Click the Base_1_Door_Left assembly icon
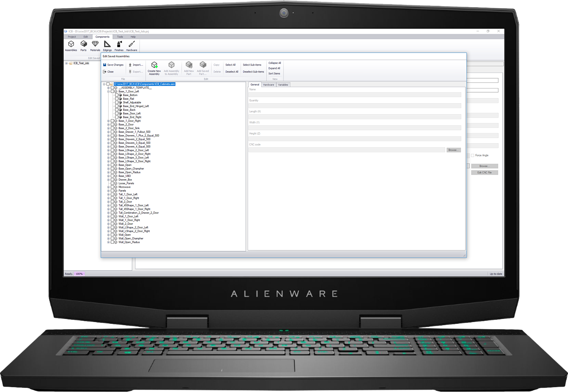 pyautogui.click(x=116, y=92)
